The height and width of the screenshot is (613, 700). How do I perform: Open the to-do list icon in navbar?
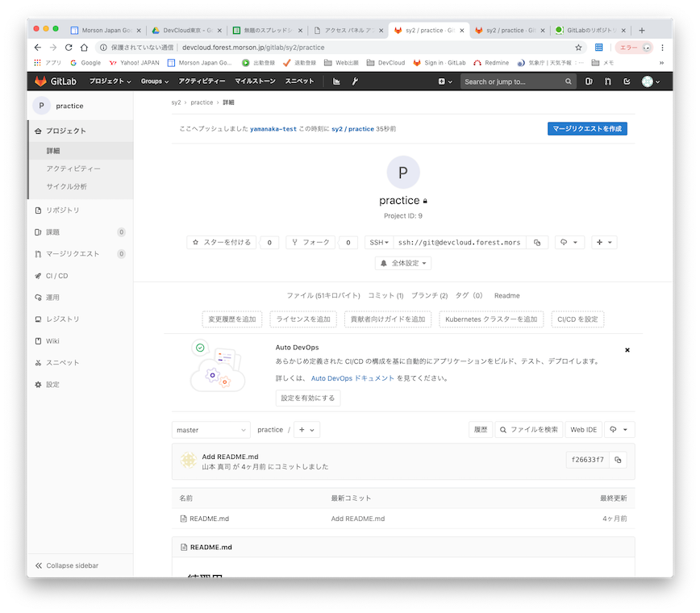click(x=627, y=81)
